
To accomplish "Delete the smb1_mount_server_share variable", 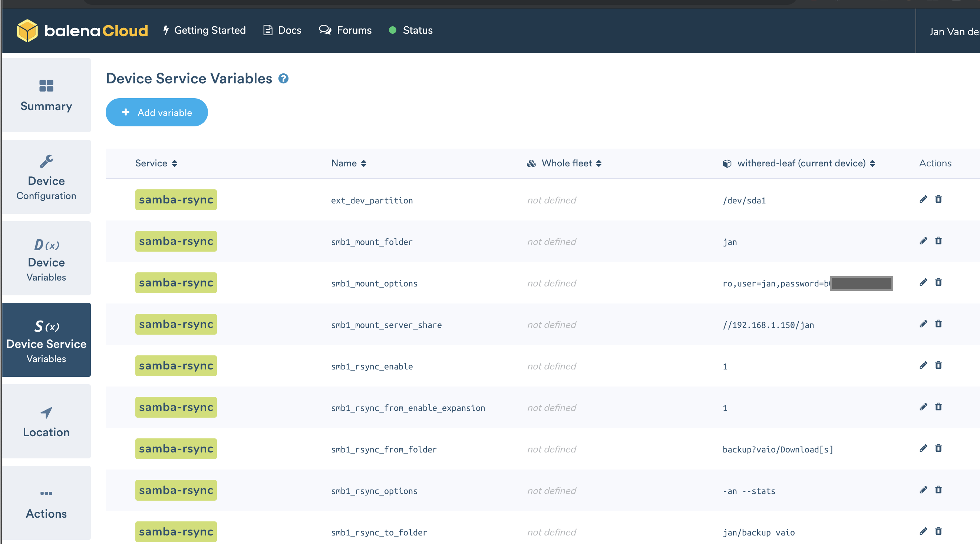I will click(x=938, y=324).
